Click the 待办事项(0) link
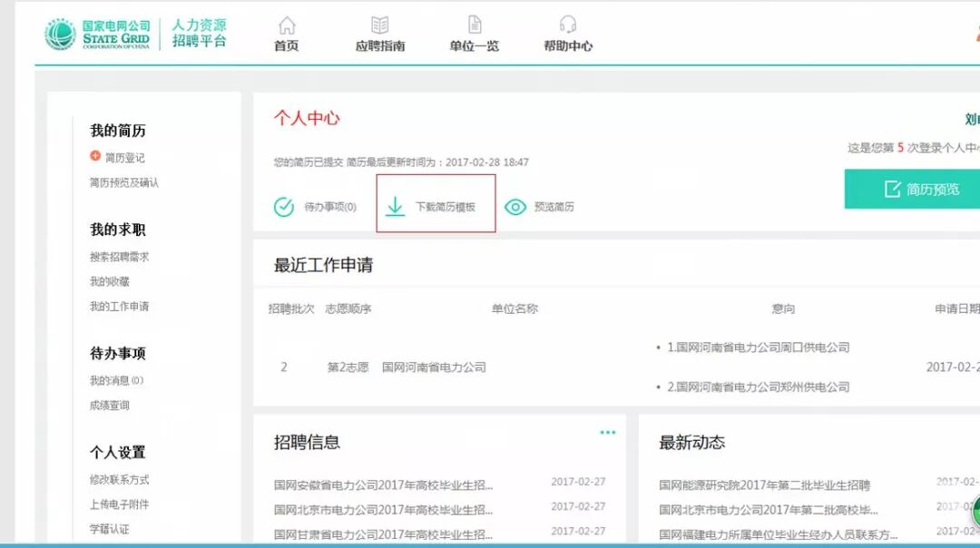Image resolution: width=980 pixels, height=548 pixels. (330, 207)
